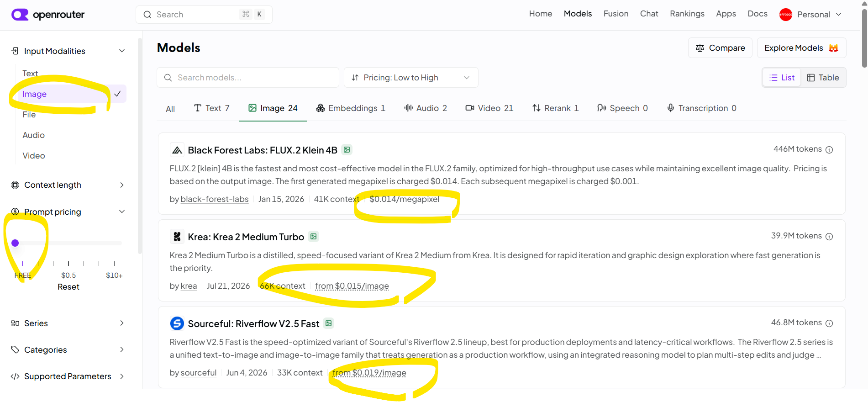This screenshot has height=402, width=868.
Task: Switch to List view
Action: (782, 78)
